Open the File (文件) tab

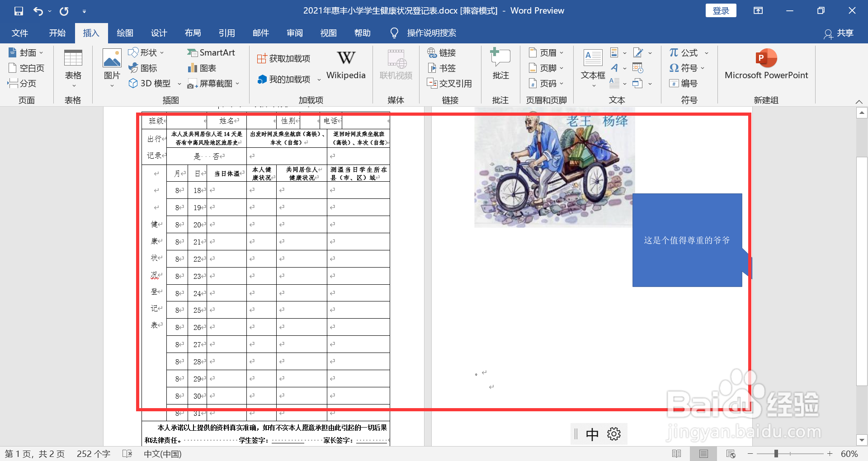(x=20, y=33)
